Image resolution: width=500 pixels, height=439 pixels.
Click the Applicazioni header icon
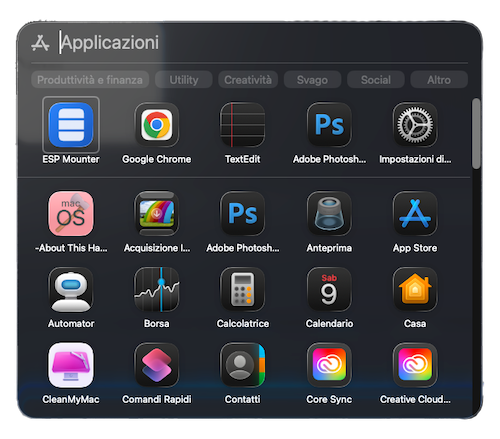(40, 43)
